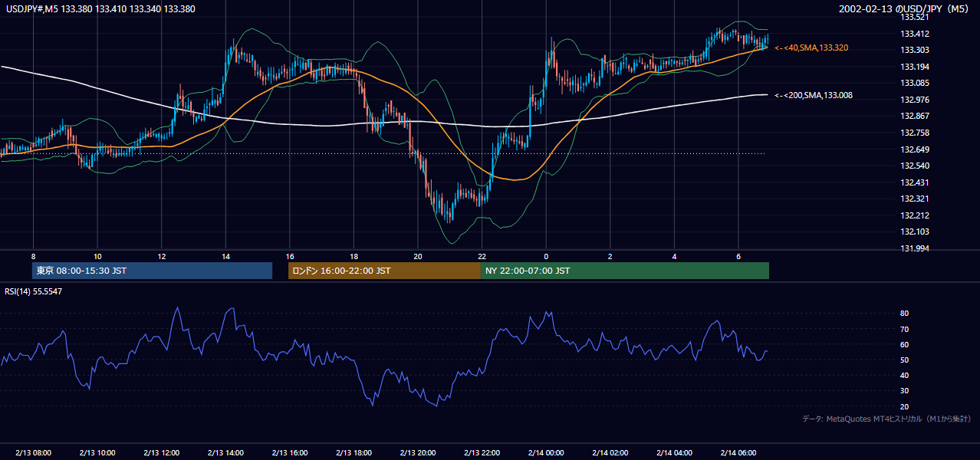Click the London 16:00-22:00 JST session bar
The image size is (980, 460).
[x=384, y=271]
